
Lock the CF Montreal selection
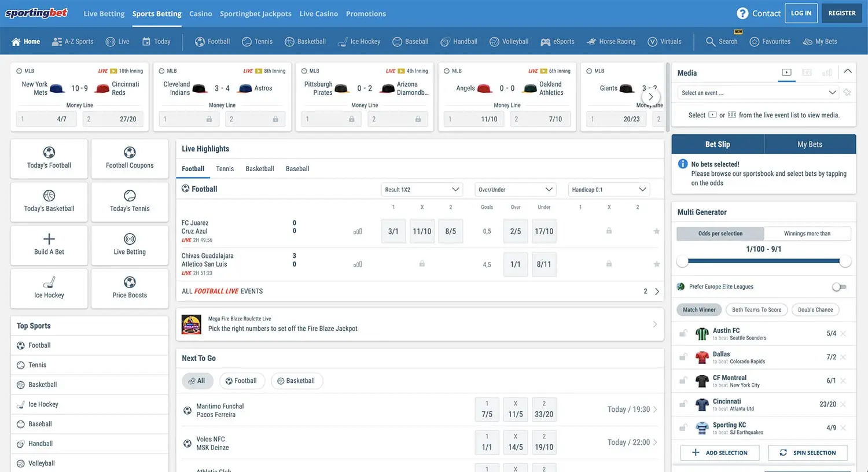click(683, 381)
